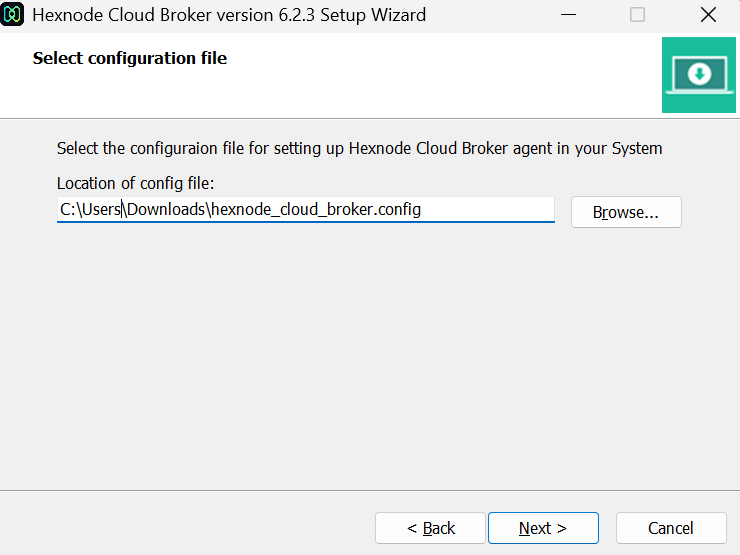Go to the Next setup step
The image size is (740, 555).
(543, 528)
